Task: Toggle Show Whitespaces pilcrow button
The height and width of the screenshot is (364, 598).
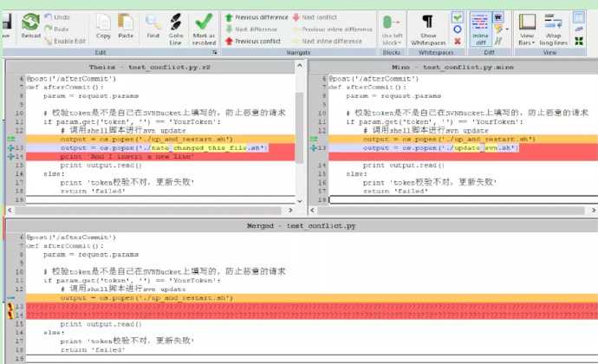Action: click(428, 29)
